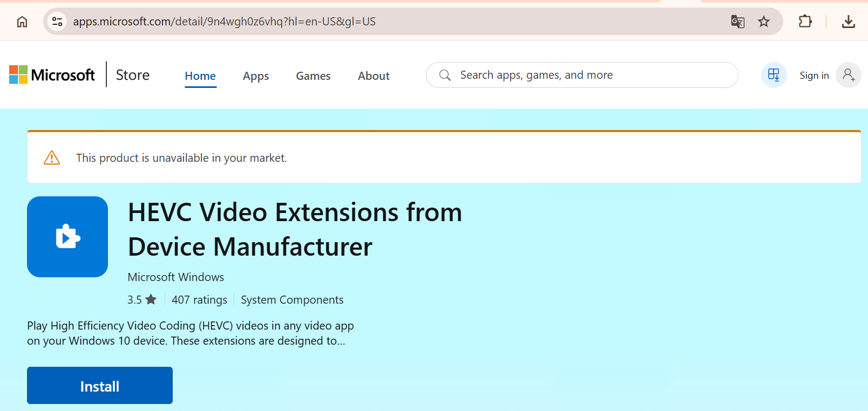868x411 pixels.
Task: Click the HEVC Video Extensions app icon
Action: 67,237
